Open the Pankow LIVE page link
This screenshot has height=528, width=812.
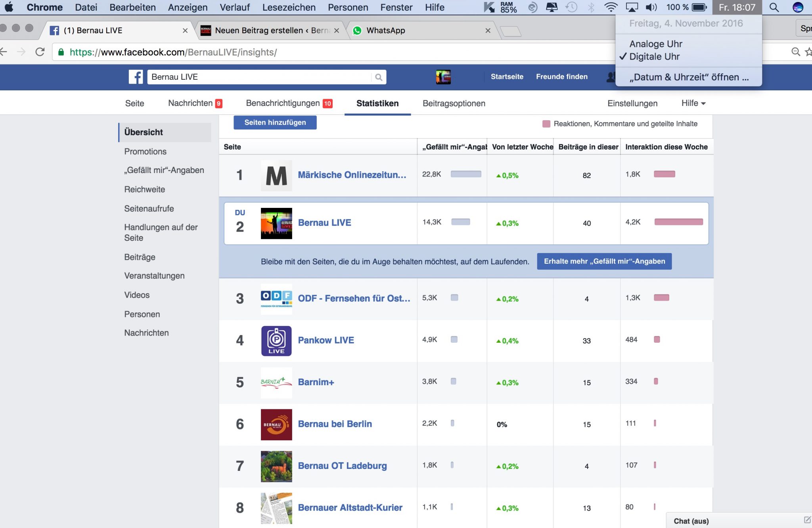[x=326, y=340]
